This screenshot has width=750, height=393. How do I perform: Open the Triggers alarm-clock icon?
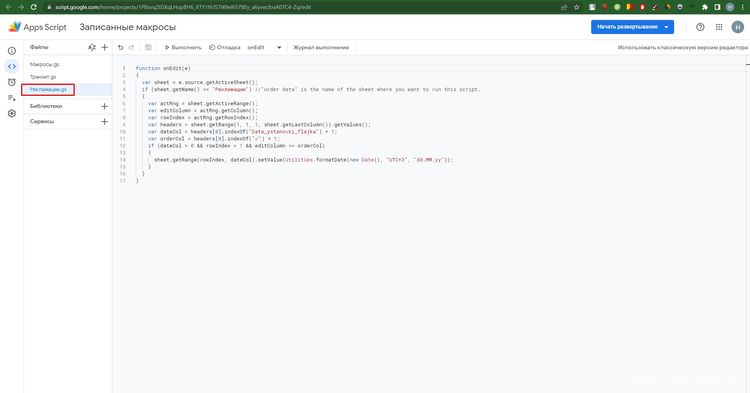click(11, 82)
